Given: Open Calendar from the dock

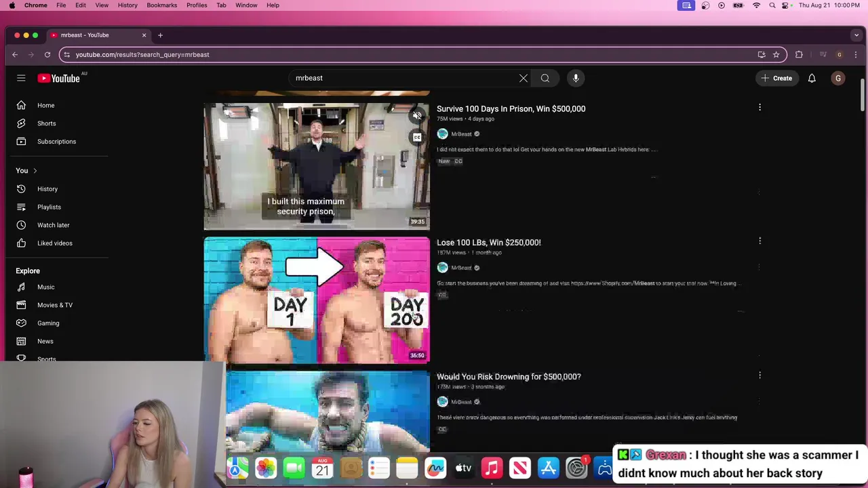Looking at the screenshot, I should [322, 468].
